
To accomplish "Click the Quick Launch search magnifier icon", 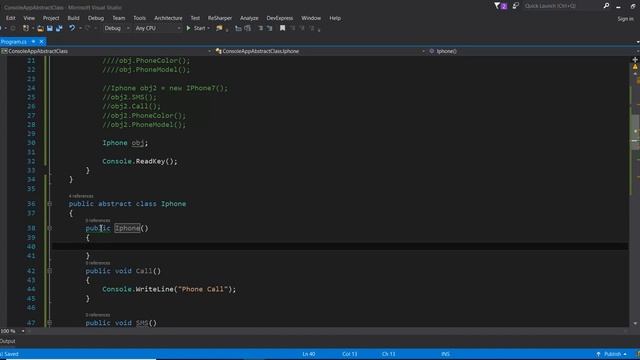I will 606,6.
